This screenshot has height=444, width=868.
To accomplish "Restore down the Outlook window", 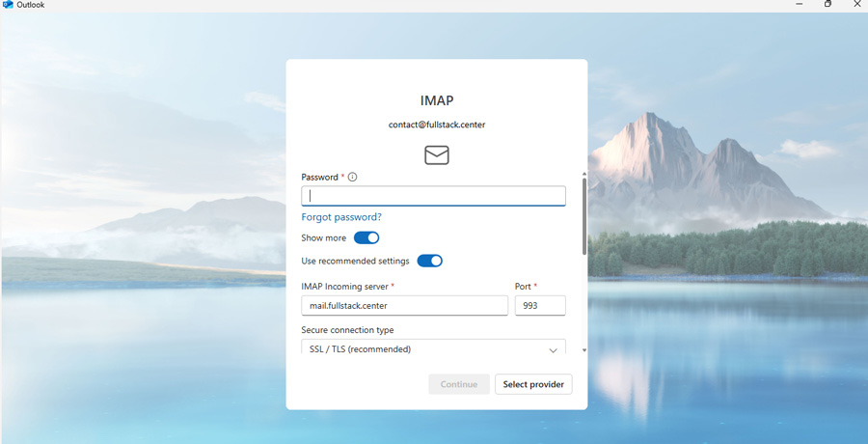I will (x=828, y=5).
